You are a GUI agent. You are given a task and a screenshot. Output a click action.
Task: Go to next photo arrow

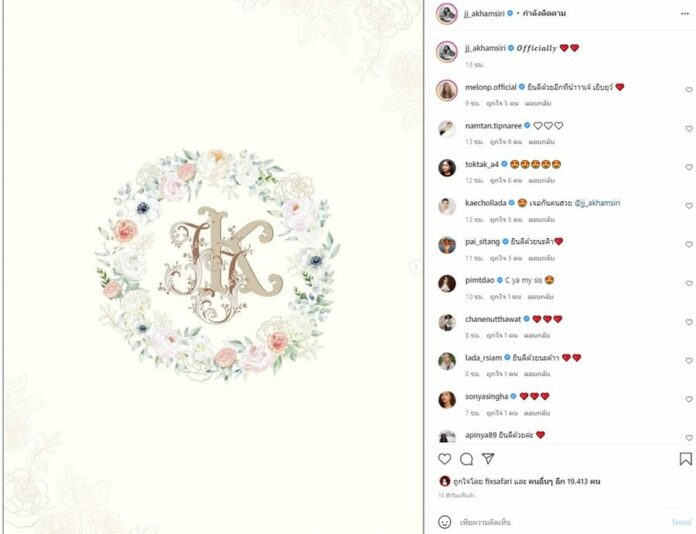pos(415,266)
